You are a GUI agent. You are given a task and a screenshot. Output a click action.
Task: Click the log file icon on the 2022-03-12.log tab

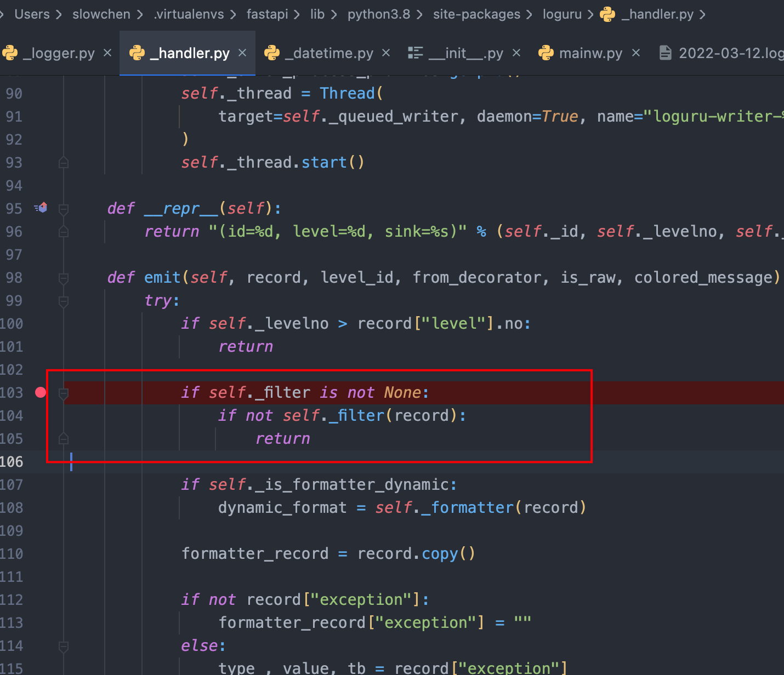tap(666, 53)
